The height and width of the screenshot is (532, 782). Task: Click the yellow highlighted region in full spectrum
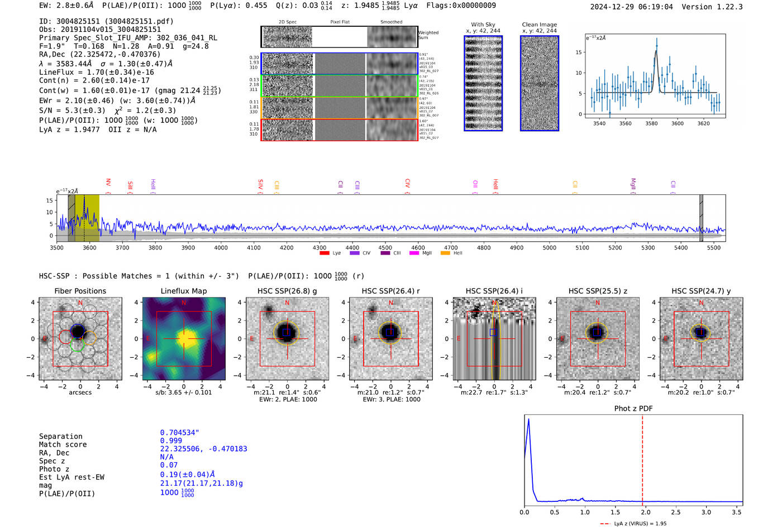point(87,218)
